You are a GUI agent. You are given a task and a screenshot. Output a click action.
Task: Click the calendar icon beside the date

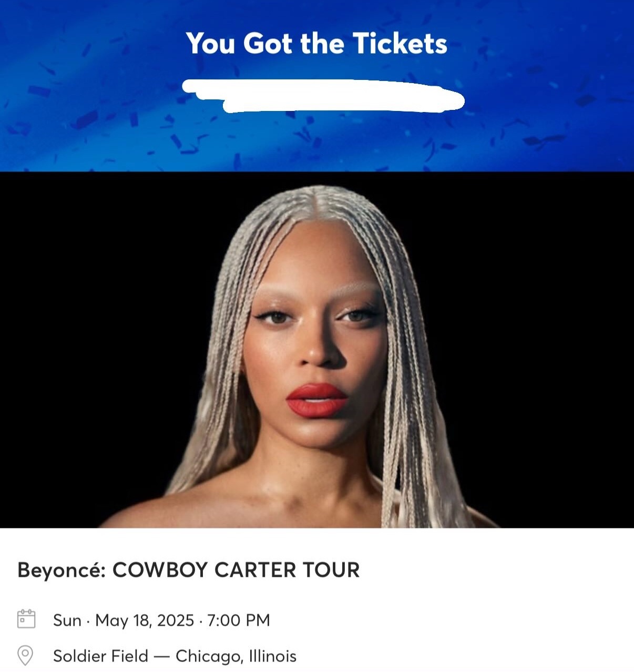26,618
